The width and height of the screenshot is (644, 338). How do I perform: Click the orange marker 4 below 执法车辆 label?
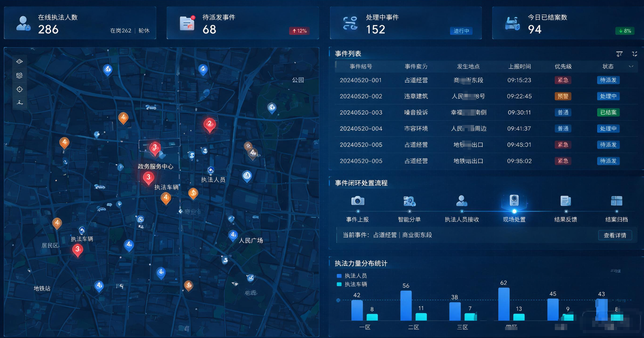coord(166,198)
